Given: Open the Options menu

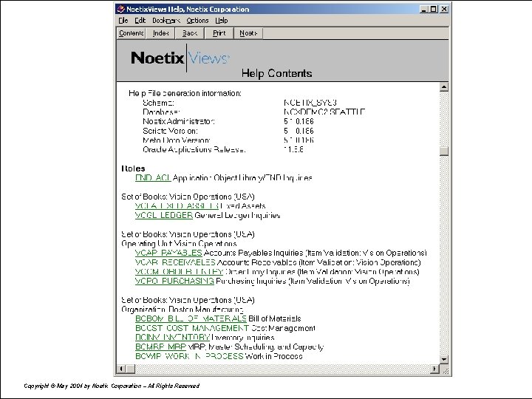Looking at the screenshot, I should point(197,21).
